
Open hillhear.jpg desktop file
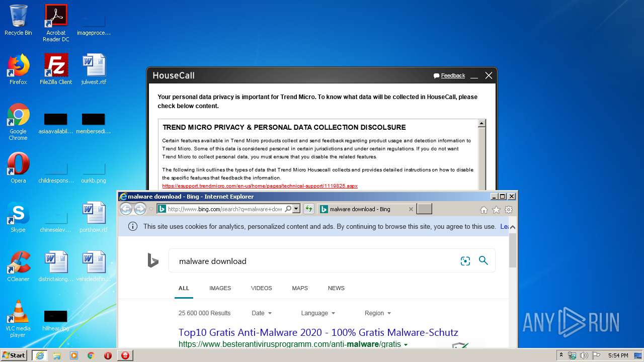(56, 319)
